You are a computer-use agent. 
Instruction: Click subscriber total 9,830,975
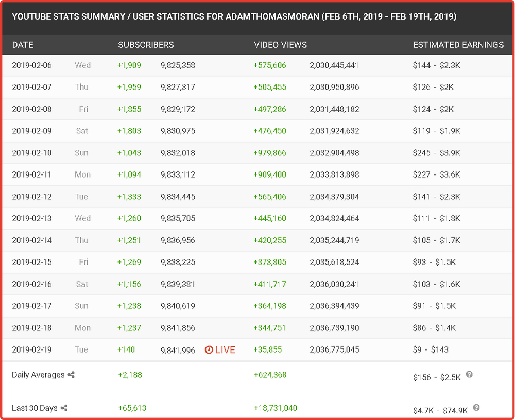178,131
